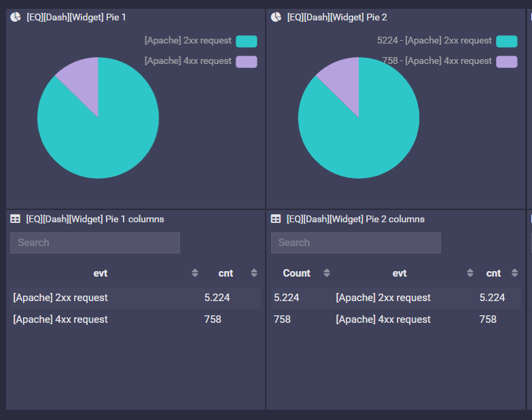Focus the Search field in Pie 1 columns
The height and width of the screenshot is (420, 532).
95,243
